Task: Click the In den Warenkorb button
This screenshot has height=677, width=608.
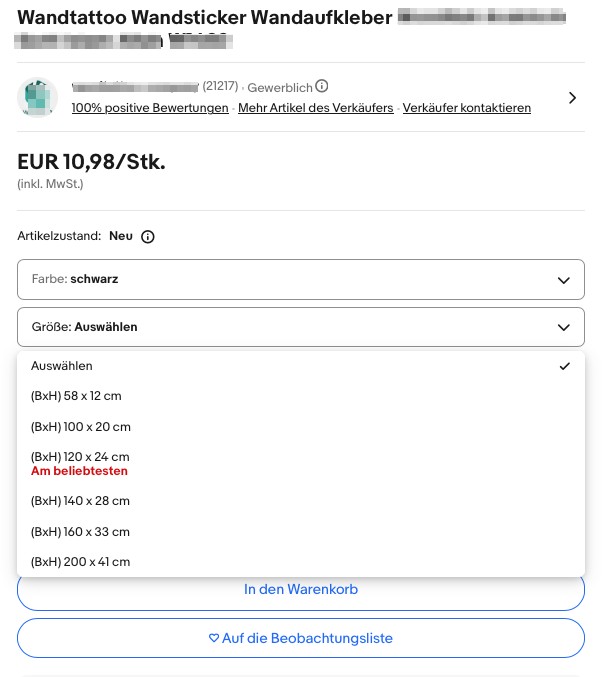Action: point(300,590)
